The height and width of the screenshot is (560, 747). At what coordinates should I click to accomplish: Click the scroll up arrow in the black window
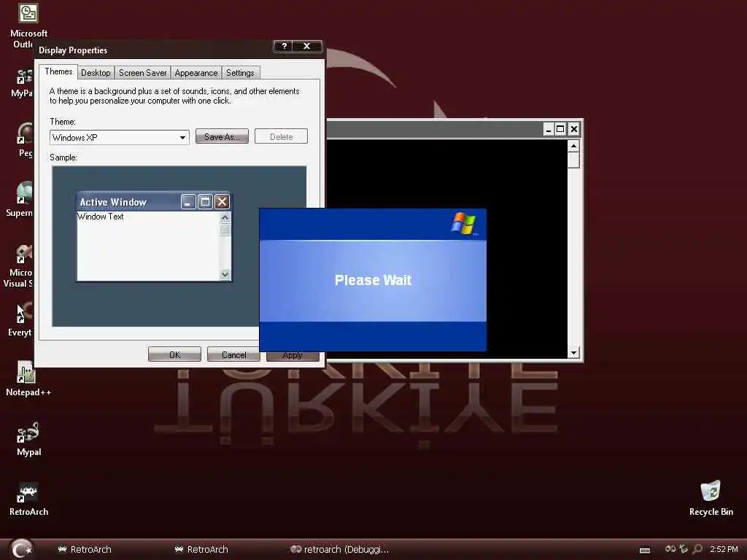click(573, 146)
